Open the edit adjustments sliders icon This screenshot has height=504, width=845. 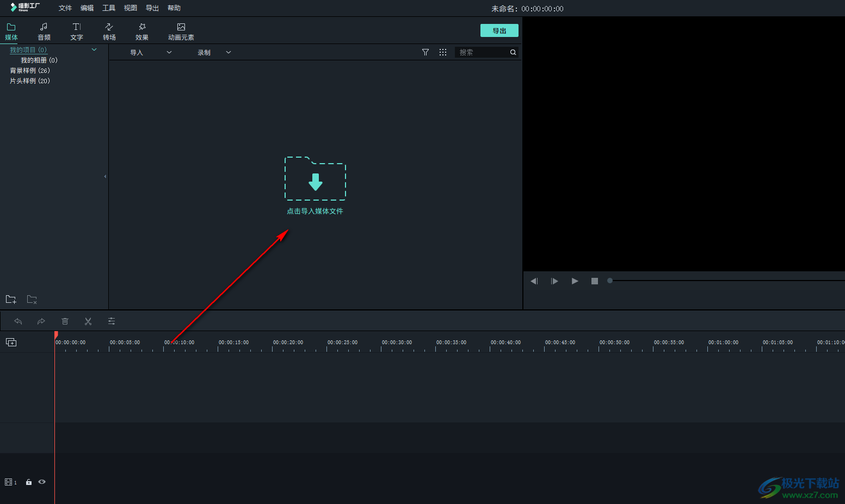point(112,321)
